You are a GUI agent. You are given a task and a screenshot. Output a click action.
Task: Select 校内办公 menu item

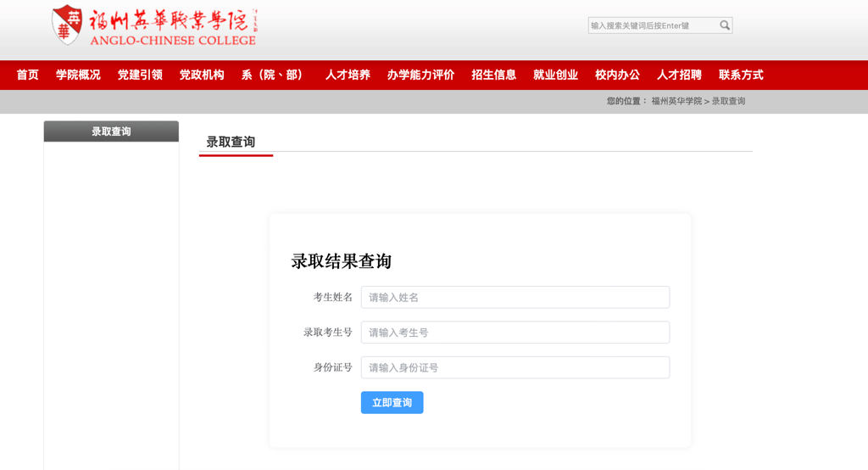pyautogui.click(x=617, y=75)
